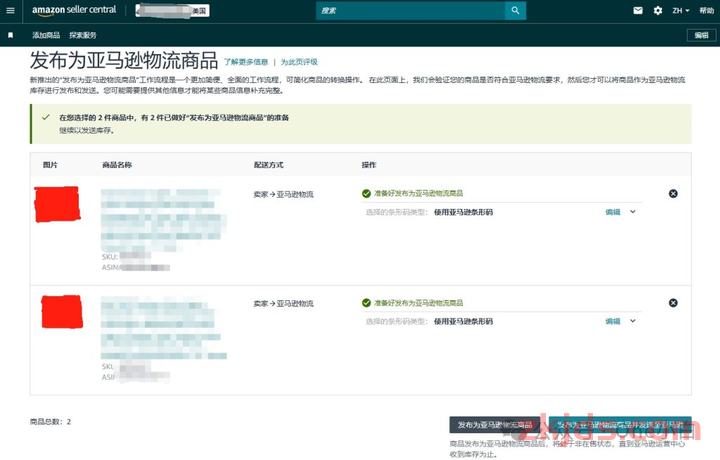Open the marketplace selector showing 美国
Image resolution: width=720 pixels, height=460 pixels.
[x=173, y=11]
